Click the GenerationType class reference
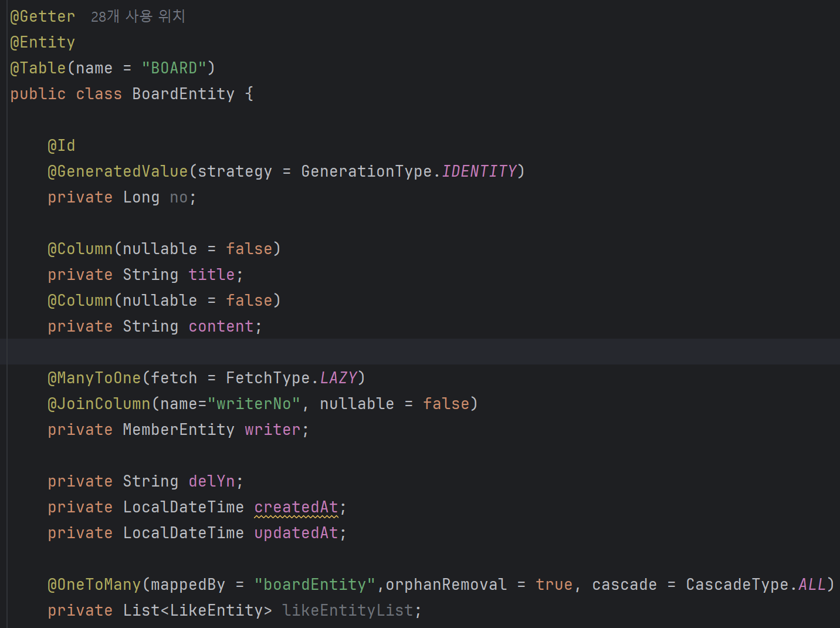The height and width of the screenshot is (628, 840). click(367, 171)
